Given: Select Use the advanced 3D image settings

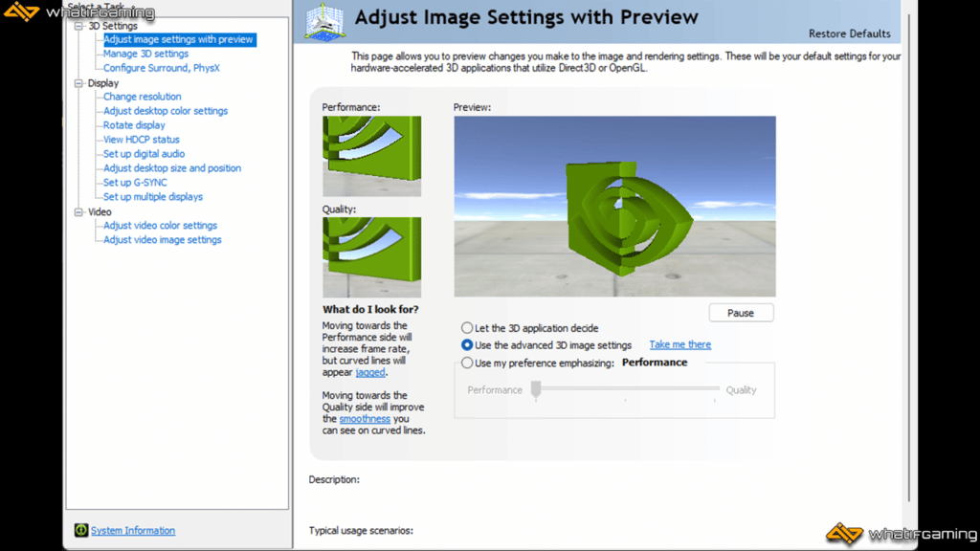Looking at the screenshot, I should click(467, 345).
